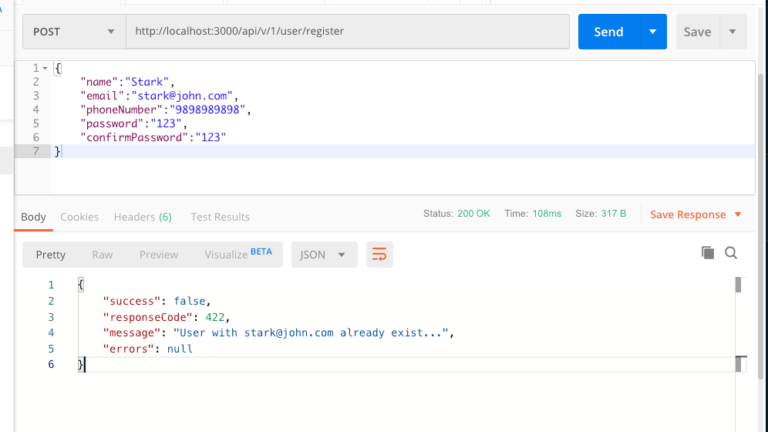The height and width of the screenshot is (432, 768).
Task: Switch to response Cookies tab
Action: pyautogui.click(x=79, y=217)
